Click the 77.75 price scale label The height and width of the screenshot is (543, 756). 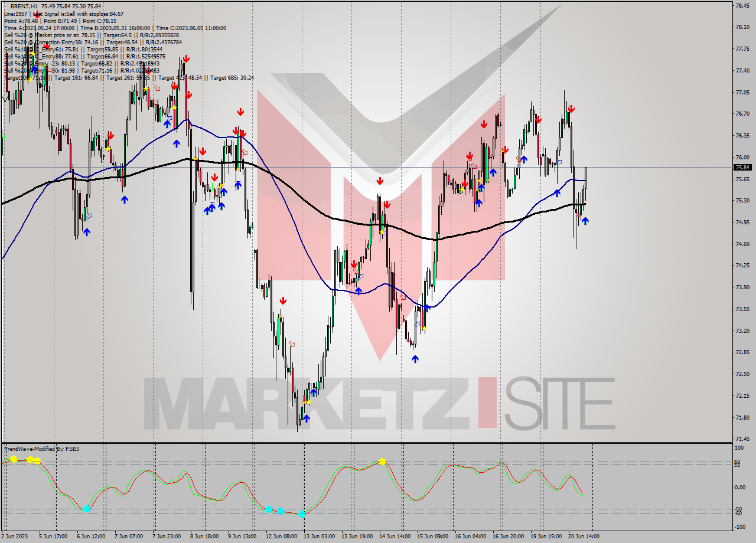[742, 49]
